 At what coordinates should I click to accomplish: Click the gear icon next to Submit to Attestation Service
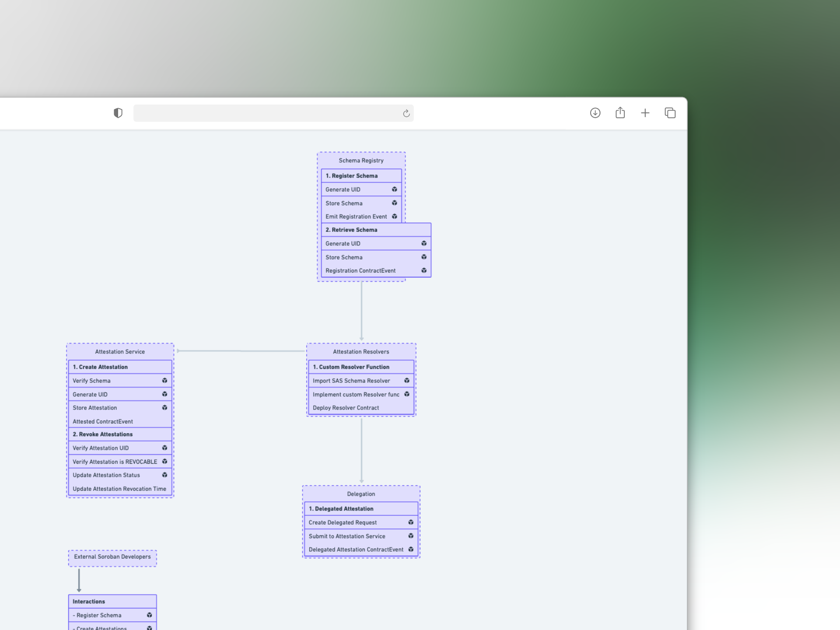pos(410,536)
